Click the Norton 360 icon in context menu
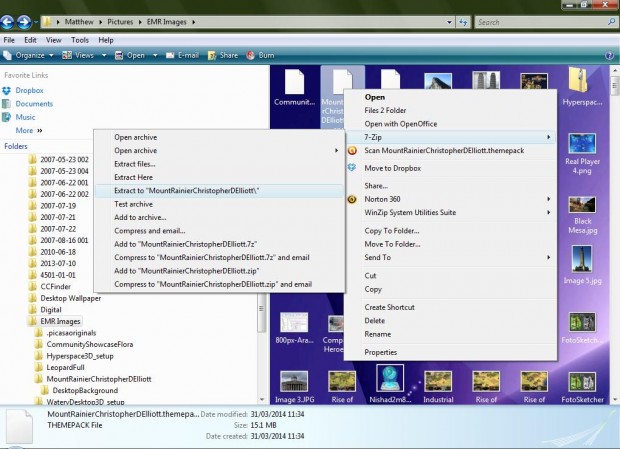The image size is (620, 449). [x=352, y=199]
